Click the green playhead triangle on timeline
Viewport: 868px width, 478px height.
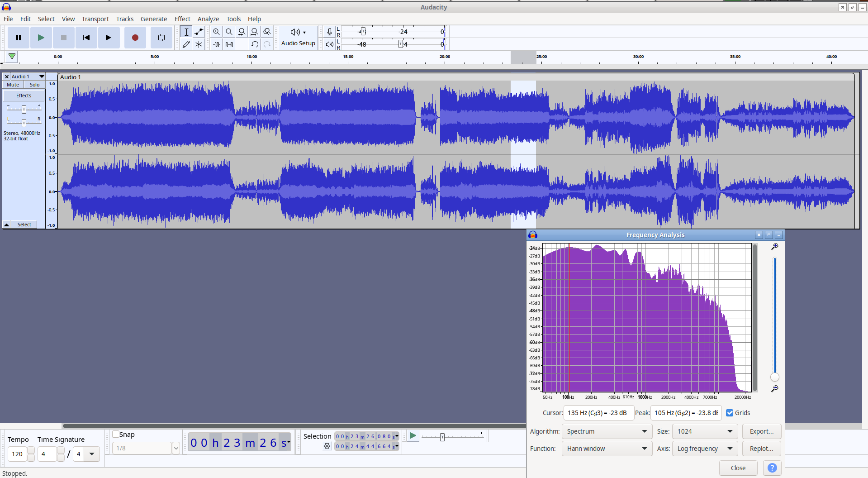12,57
